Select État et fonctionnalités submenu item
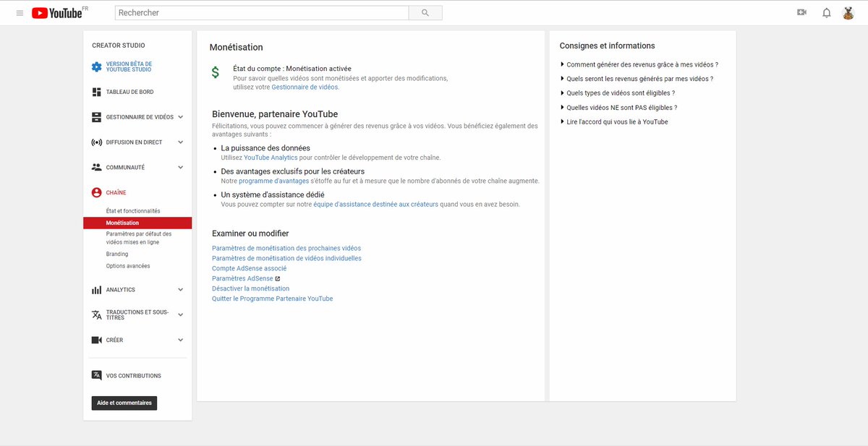 tap(133, 211)
